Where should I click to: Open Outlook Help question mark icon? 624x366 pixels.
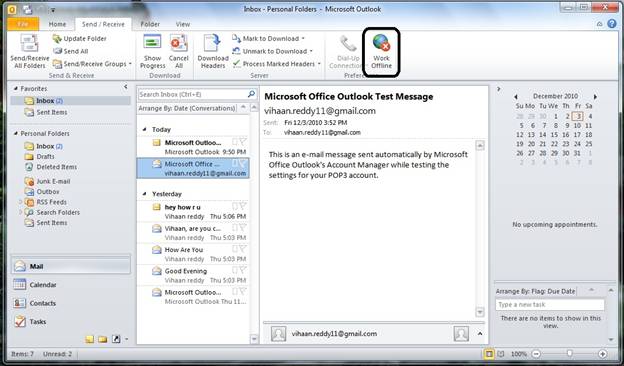[612, 24]
